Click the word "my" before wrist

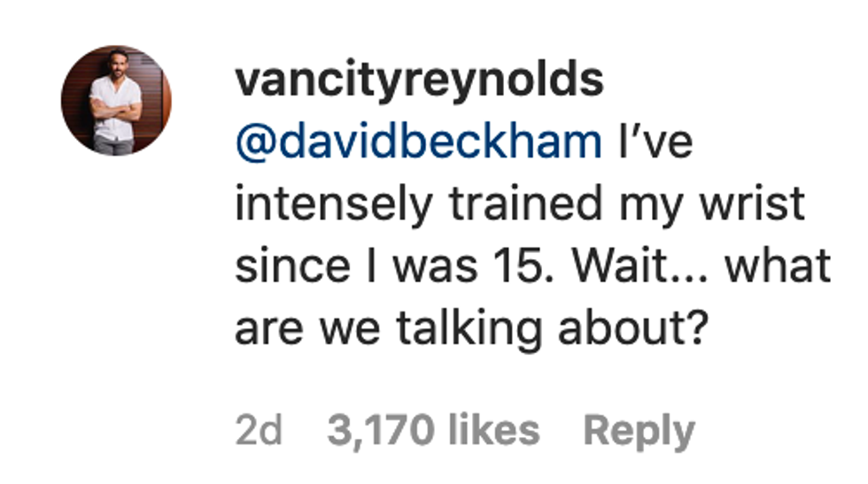655,204
